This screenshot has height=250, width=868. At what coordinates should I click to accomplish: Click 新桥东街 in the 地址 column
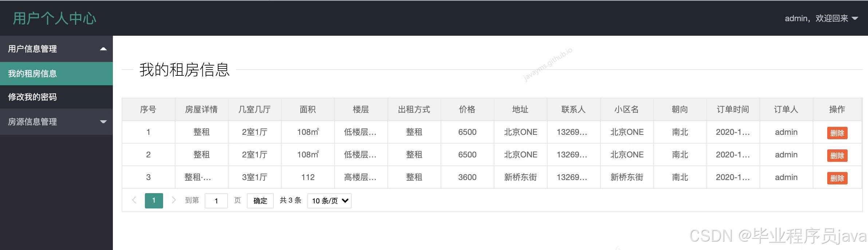coord(520,177)
